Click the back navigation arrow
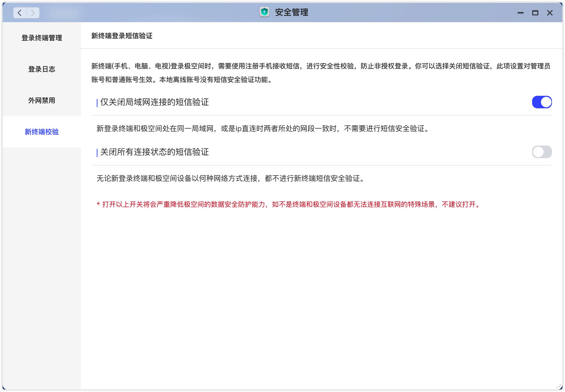The width and height of the screenshot is (565, 392). click(x=19, y=13)
